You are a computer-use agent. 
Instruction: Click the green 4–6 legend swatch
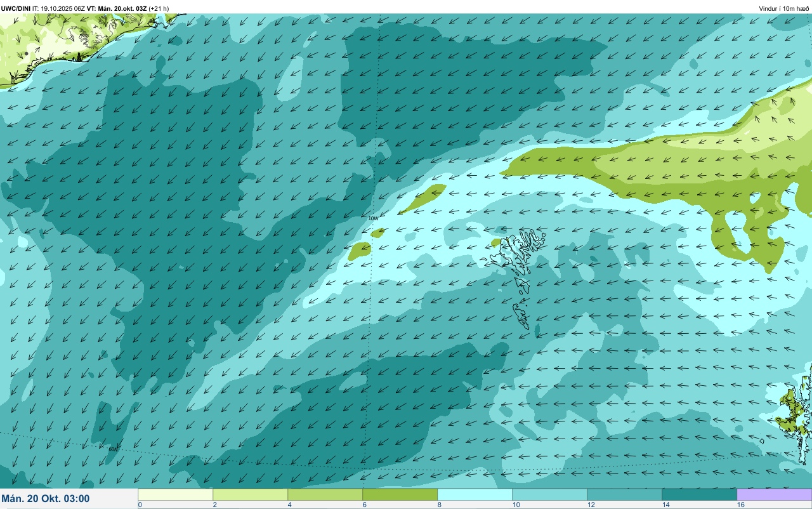point(325,494)
